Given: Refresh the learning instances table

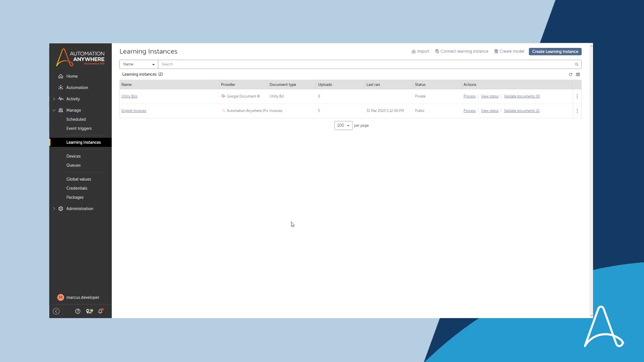Looking at the screenshot, I should 571,75.
